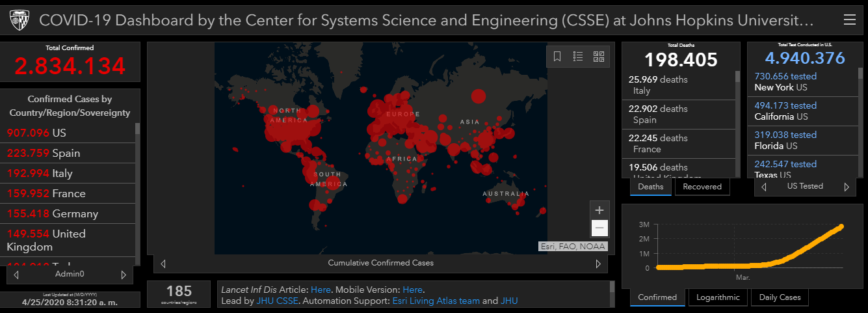Click the Admin0 label
Screen dimensions: 868x313
(70, 275)
